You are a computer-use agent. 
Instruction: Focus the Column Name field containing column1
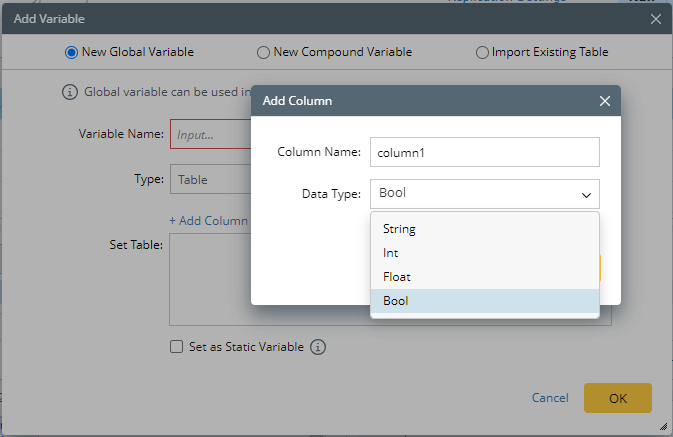click(484, 152)
